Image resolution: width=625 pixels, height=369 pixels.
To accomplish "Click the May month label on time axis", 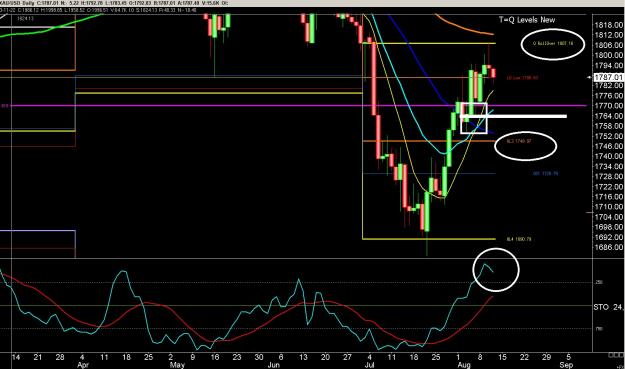I will 177,365.
